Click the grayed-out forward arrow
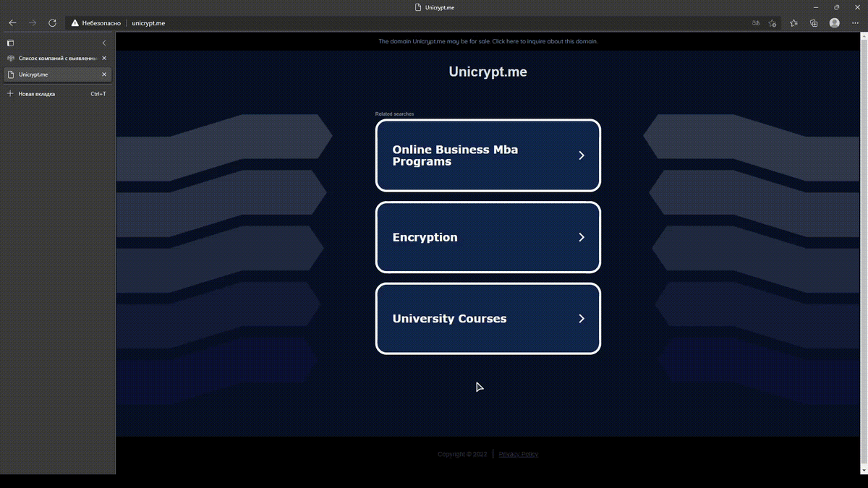The height and width of the screenshot is (488, 868). pos(33,23)
